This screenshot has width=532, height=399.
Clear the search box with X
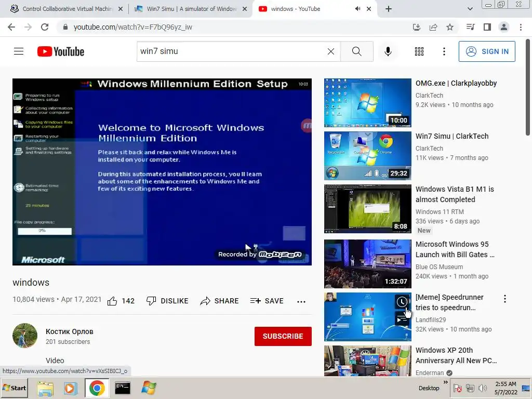[331, 51]
